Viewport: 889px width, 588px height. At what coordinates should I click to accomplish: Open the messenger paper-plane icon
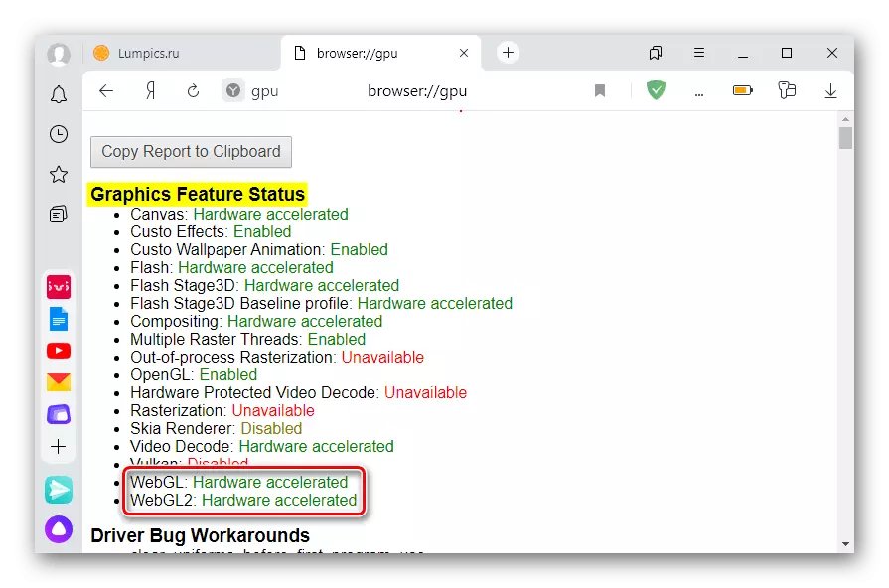(x=59, y=490)
